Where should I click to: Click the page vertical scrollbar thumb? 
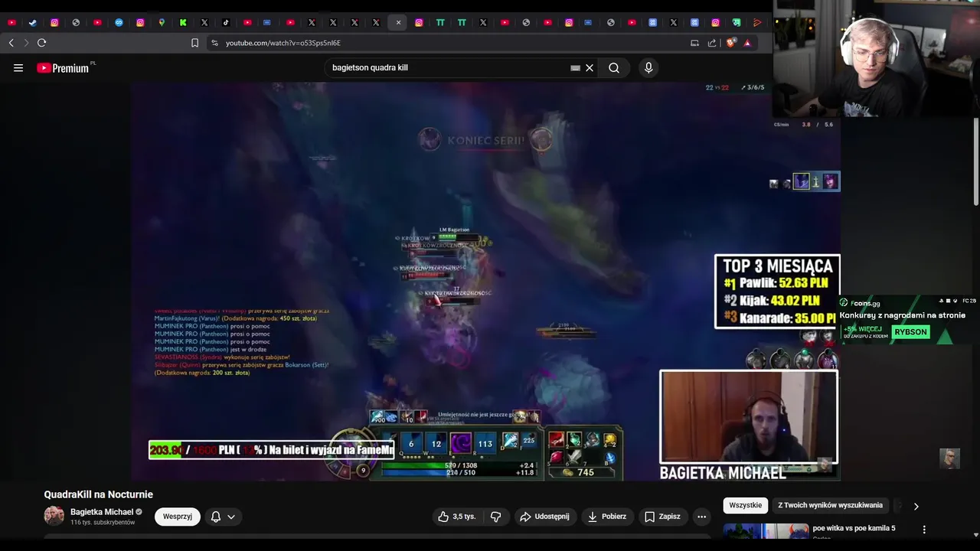(x=975, y=161)
